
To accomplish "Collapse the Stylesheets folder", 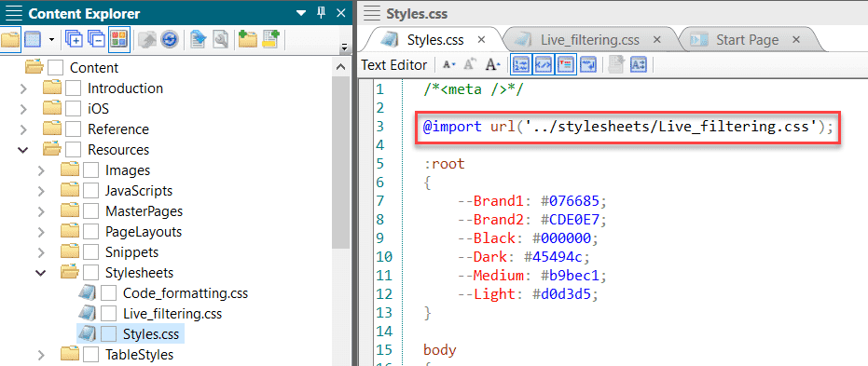I will (41, 273).
